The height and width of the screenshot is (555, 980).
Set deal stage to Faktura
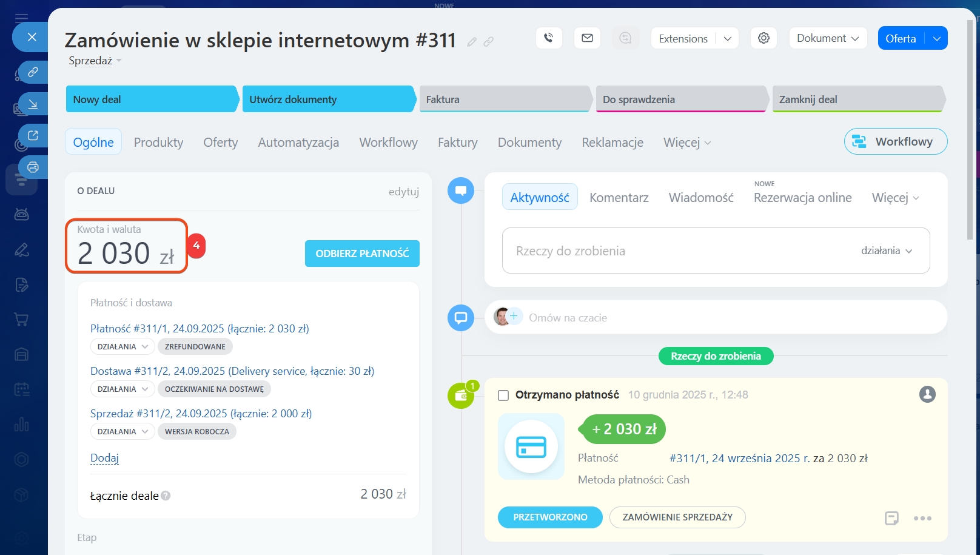(x=503, y=99)
